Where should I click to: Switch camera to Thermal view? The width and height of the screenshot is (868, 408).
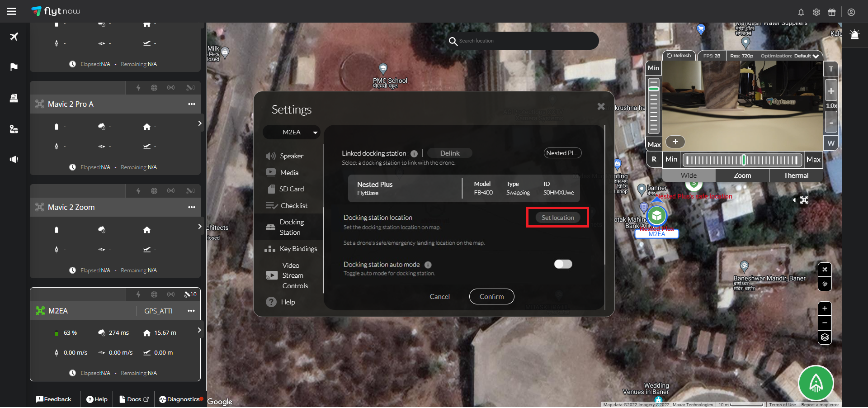point(796,176)
